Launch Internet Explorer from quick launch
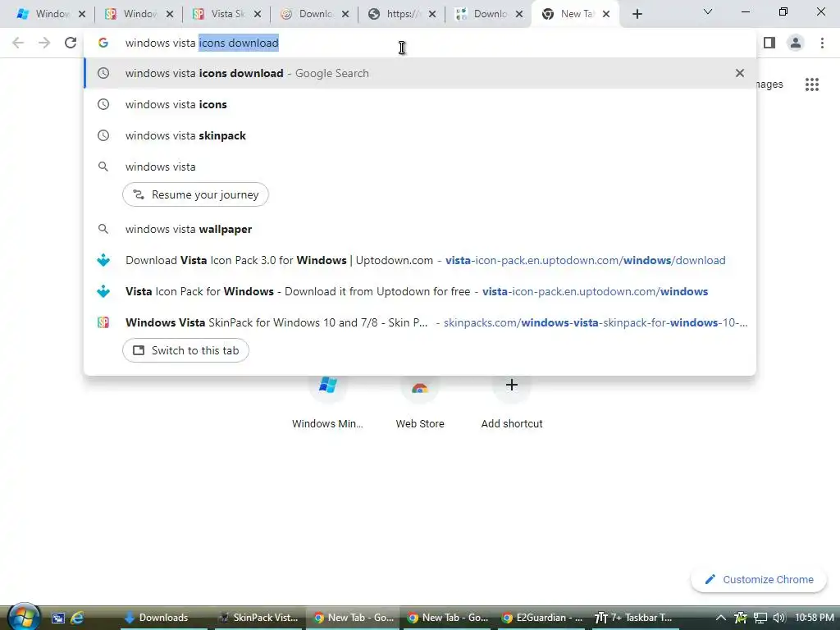This screenshot has height=630, width=840. click(78, 618)
